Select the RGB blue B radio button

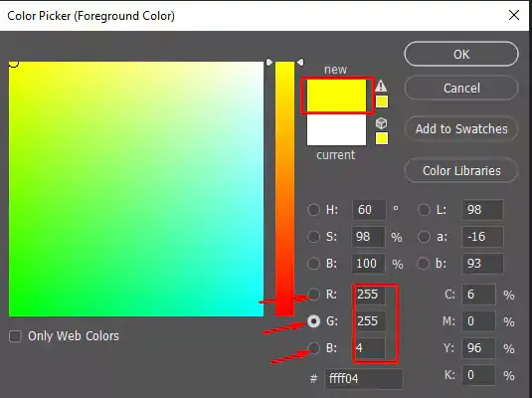click(x=313, y=347)
